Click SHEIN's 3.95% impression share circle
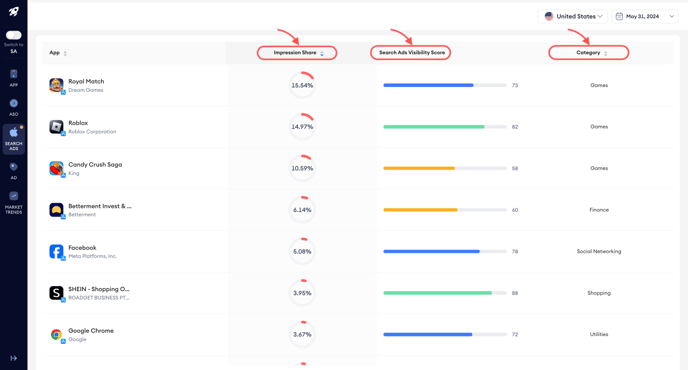This screenshot has height=370, width=688. pos(302,293)
